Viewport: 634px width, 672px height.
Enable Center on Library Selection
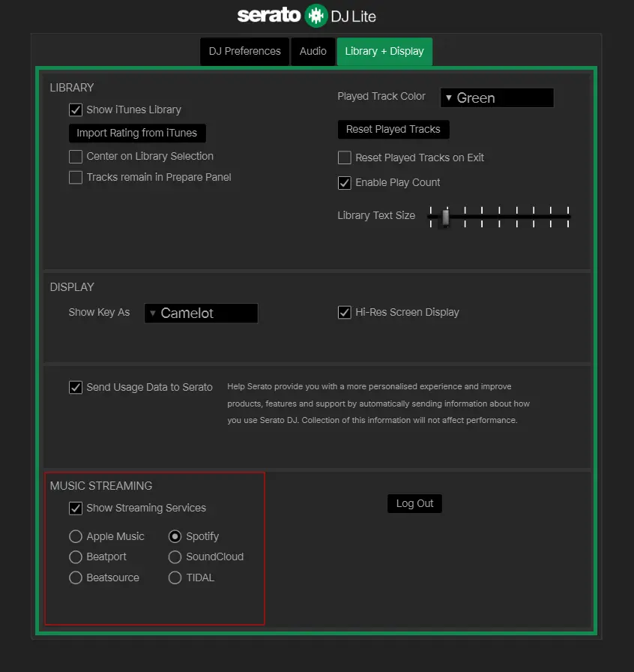76,157
